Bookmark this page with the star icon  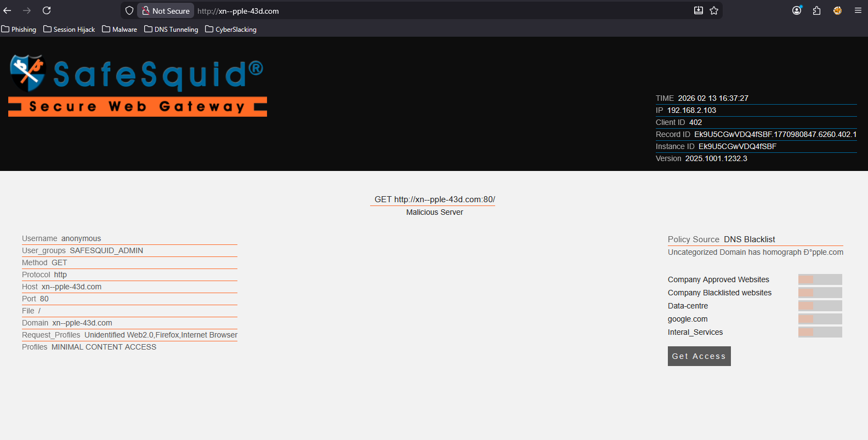point(714,10)
